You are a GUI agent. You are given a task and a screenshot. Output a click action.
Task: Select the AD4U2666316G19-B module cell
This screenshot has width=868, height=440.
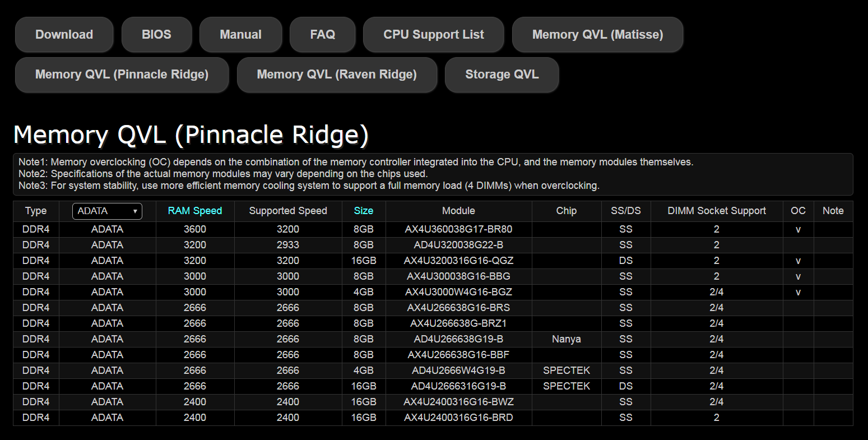(458, 386)
